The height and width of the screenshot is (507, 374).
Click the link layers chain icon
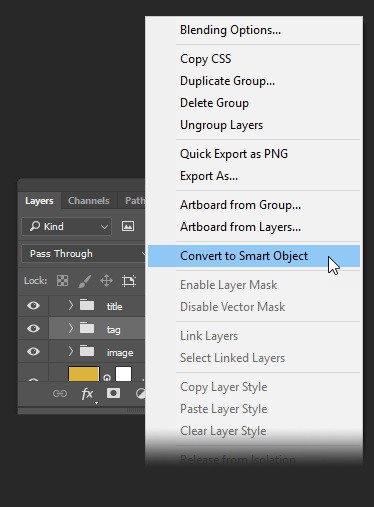point(60,394)
